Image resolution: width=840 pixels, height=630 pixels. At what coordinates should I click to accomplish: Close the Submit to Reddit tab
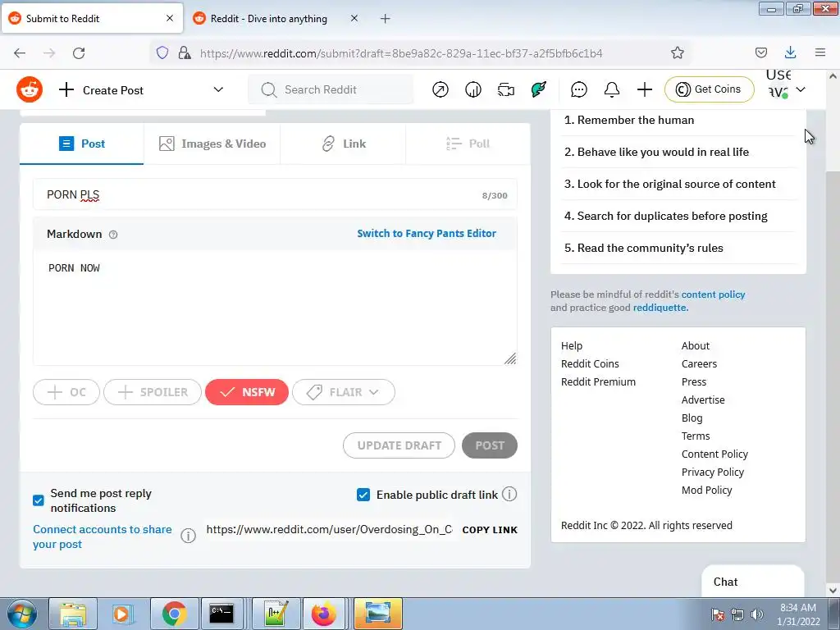point(170,18)
